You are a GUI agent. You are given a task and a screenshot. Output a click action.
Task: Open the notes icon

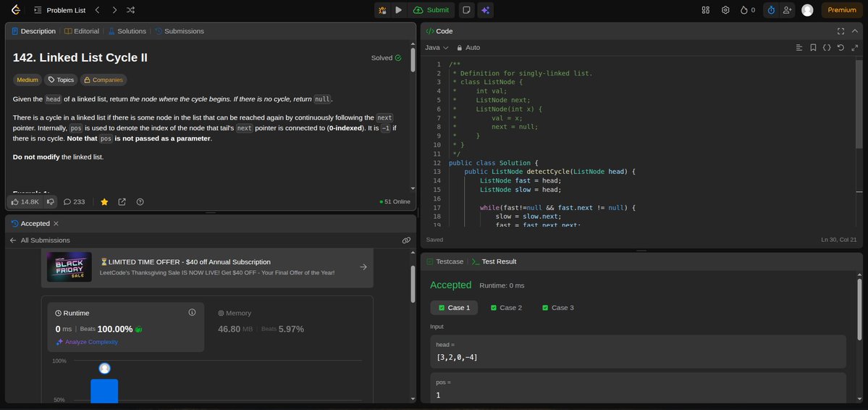coord(467,10)
